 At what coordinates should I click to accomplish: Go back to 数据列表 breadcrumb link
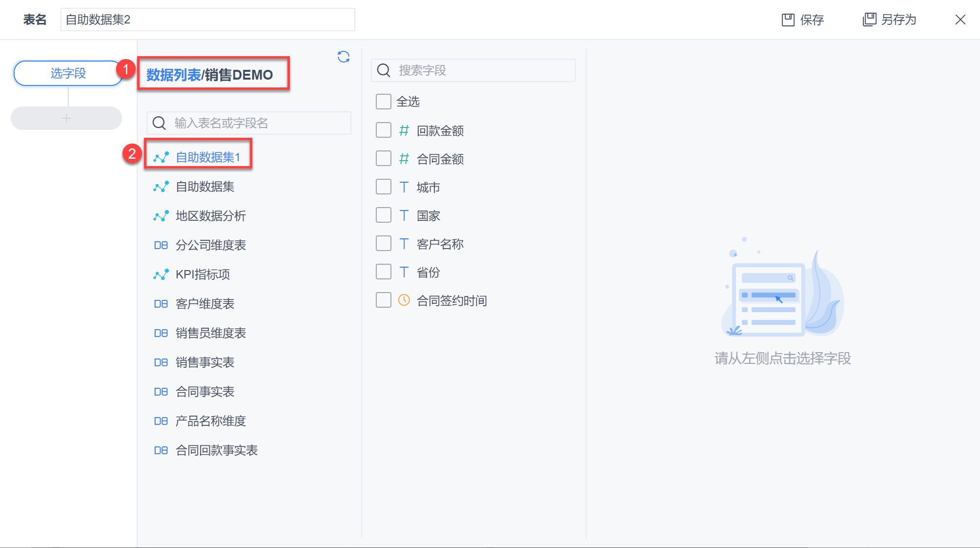pos(173,75)
